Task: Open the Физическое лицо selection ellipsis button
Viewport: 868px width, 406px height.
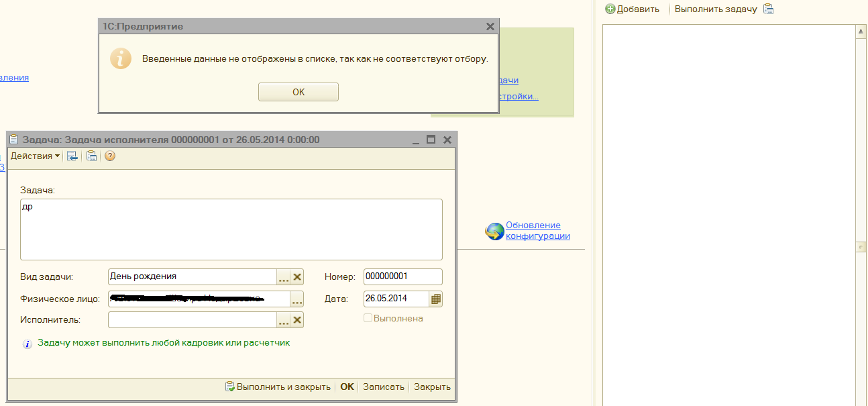Action: pyautogui.click(x=296, y=299)
